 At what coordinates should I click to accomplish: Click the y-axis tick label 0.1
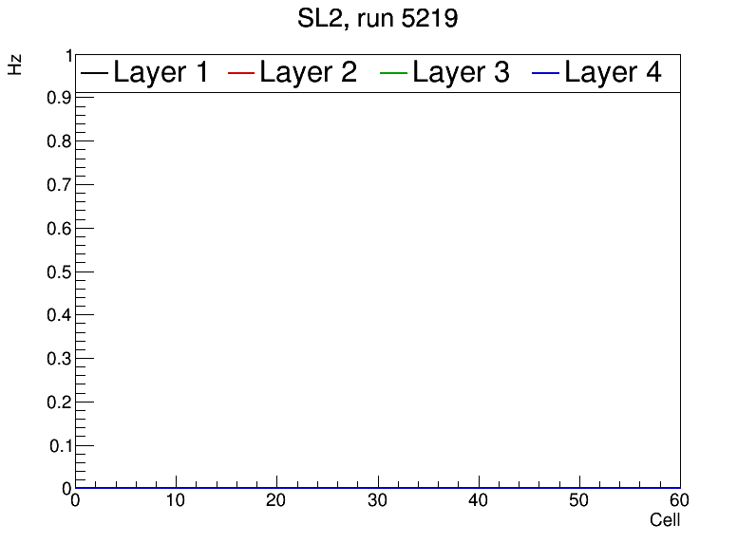59,446
